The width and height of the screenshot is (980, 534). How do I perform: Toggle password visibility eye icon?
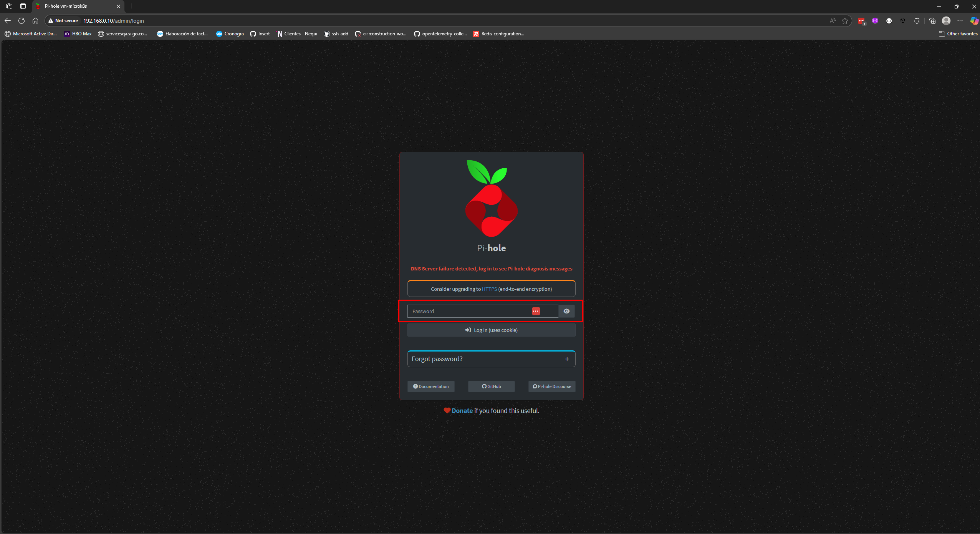click(x=566, y=311)
